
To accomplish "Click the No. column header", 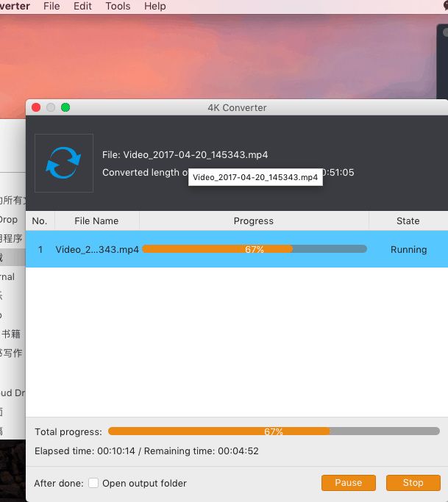I will 40,220.
